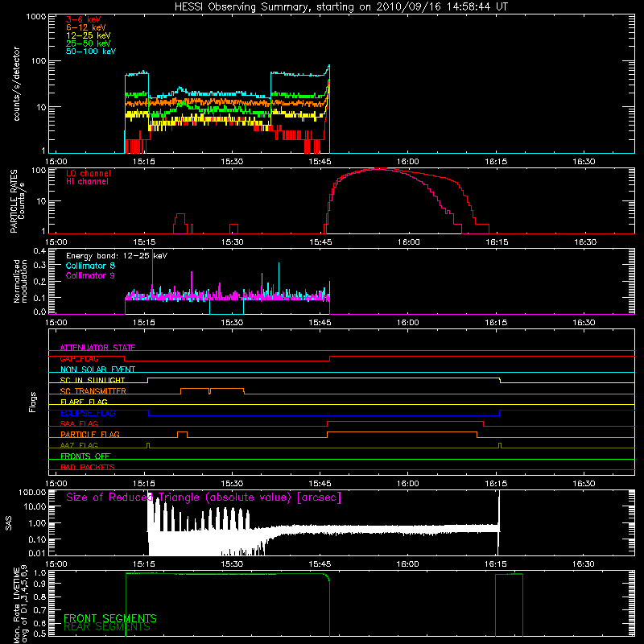Click the PARTICLE_FLAG label
Screen dimensions: 644x644
point(90,434)
